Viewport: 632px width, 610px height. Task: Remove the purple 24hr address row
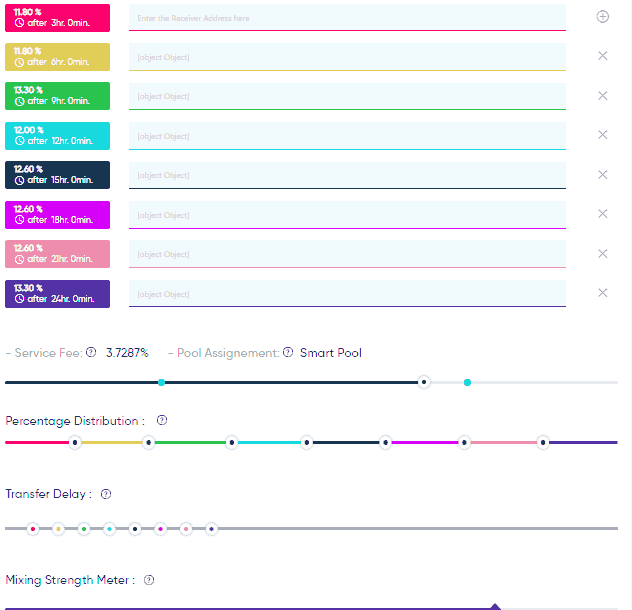pyautogui.click(x=602, y=293)
